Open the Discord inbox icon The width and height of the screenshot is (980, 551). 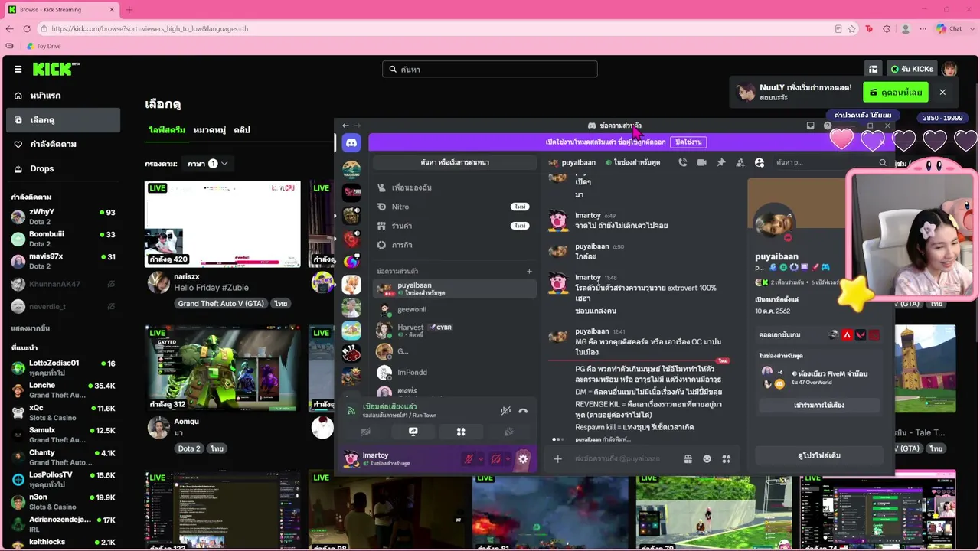(x=811, y=126)
